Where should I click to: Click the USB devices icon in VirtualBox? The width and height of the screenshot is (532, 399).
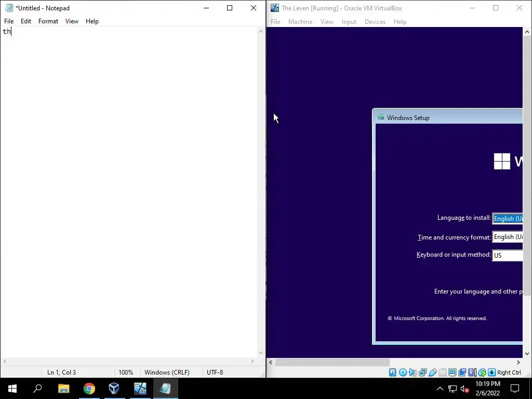(433, 372)
